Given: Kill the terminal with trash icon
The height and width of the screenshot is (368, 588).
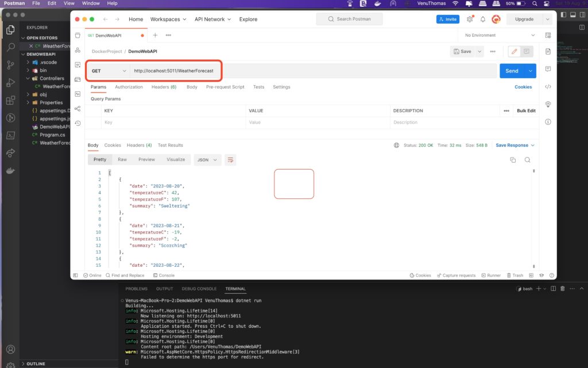Looking at the screenshot, I should [563, 289].
